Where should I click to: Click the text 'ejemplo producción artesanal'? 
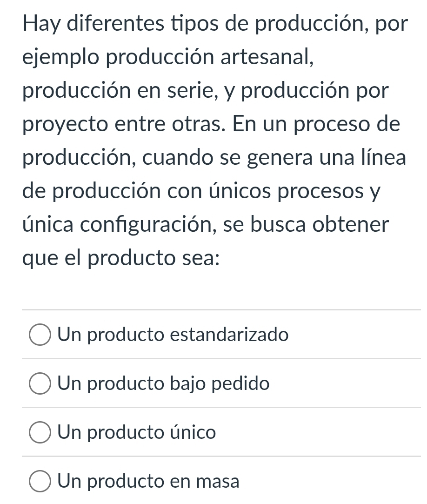point(168,58)
